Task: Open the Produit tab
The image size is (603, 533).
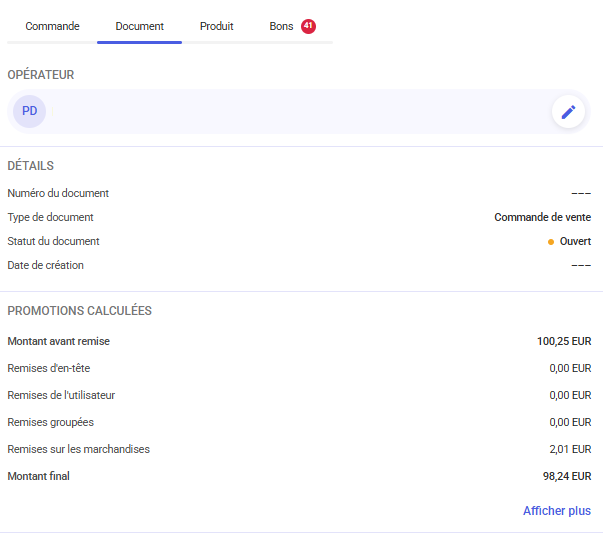Action: [x=216, y=26]
